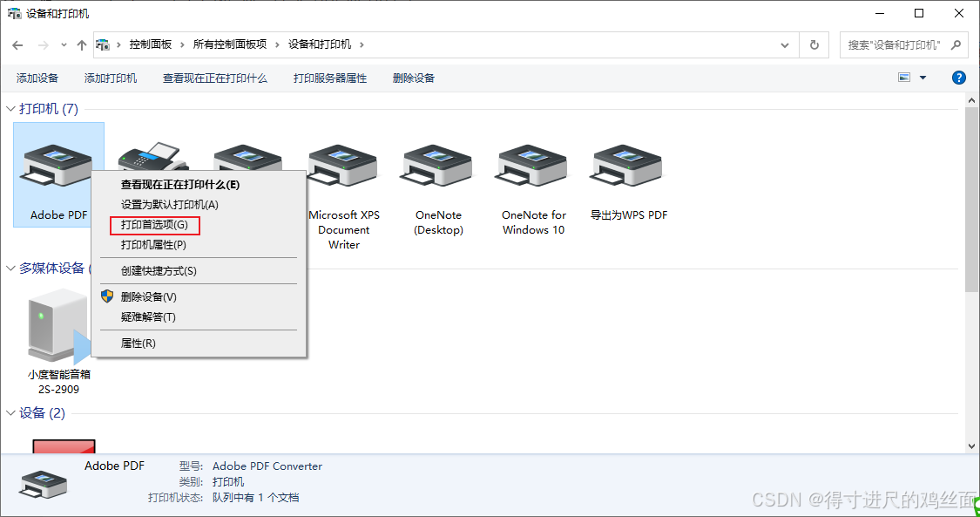Click the 设备和打印机 breadcrumb
Image resolution: width=980 pixels, height=517 pixels.
click(x=320, y=45)
